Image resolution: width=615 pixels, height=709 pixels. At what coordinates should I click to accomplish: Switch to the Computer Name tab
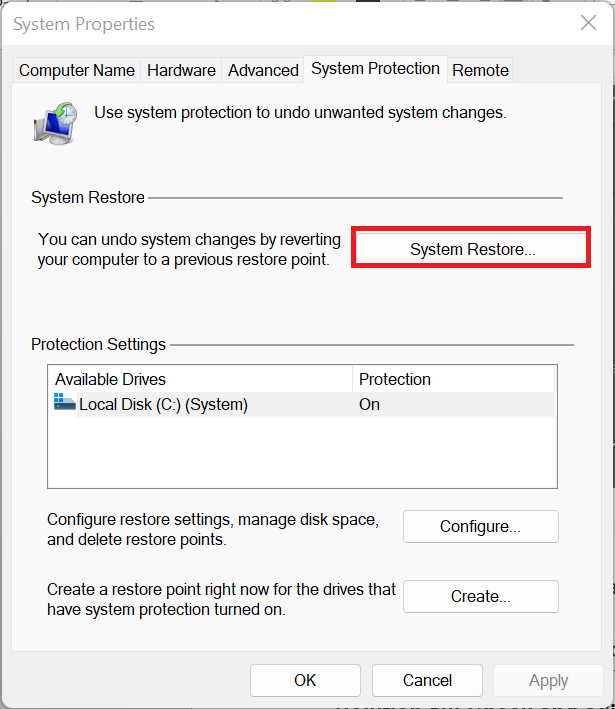point(77,70)
